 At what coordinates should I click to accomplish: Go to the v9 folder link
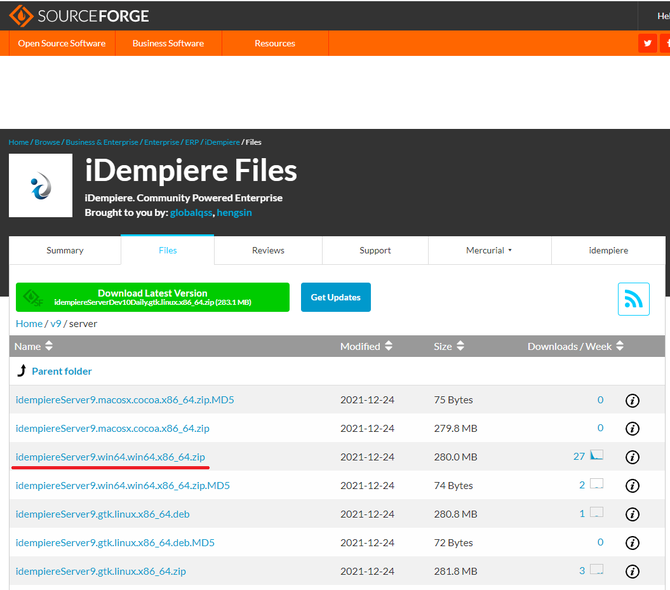[56, 323]
